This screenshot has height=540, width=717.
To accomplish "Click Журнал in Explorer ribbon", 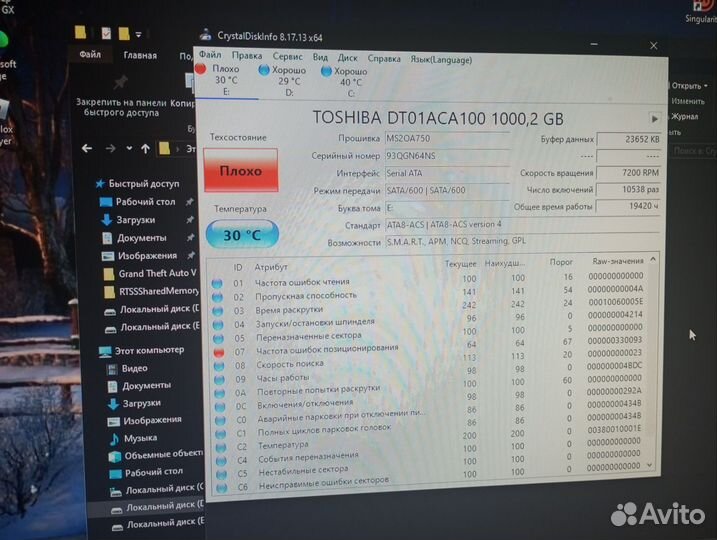I will 685,117.
